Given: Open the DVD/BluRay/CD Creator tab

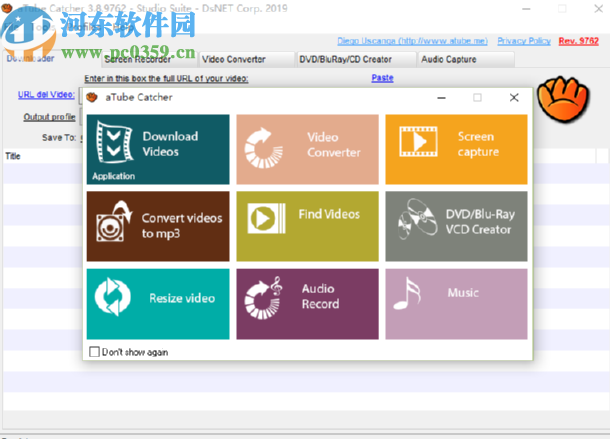Looking at the screenshot, I should [x=356, y=60].
